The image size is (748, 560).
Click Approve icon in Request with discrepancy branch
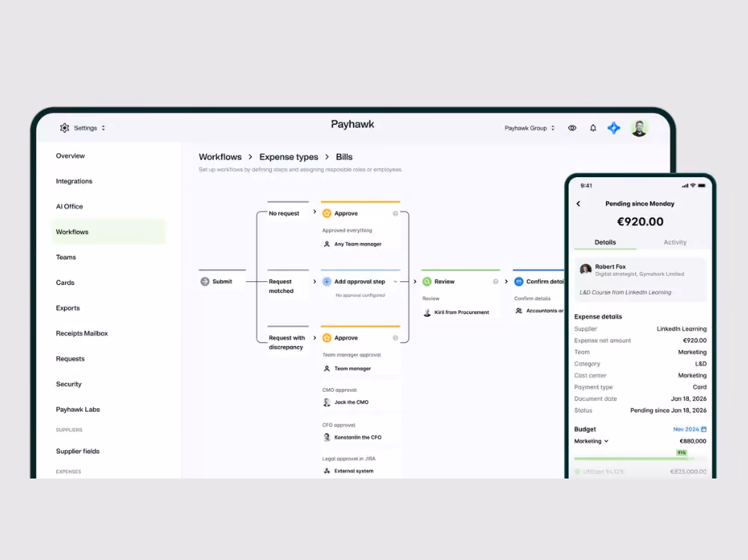327,338
